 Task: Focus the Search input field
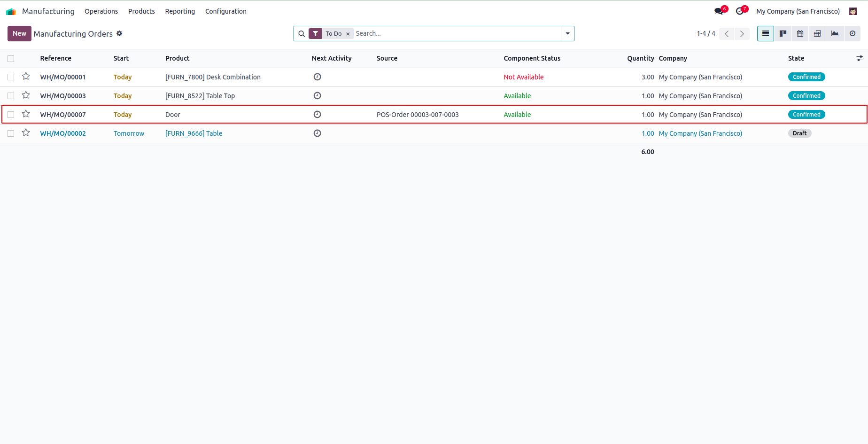tap(456, 33)
